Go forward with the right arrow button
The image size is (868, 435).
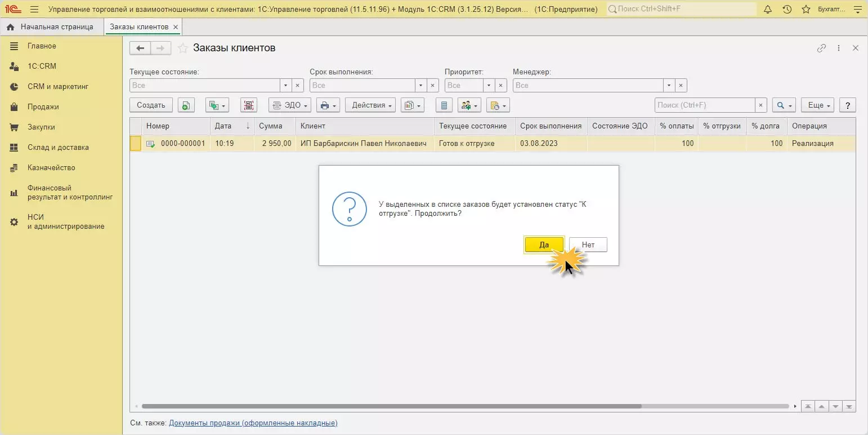coord(160,48)
